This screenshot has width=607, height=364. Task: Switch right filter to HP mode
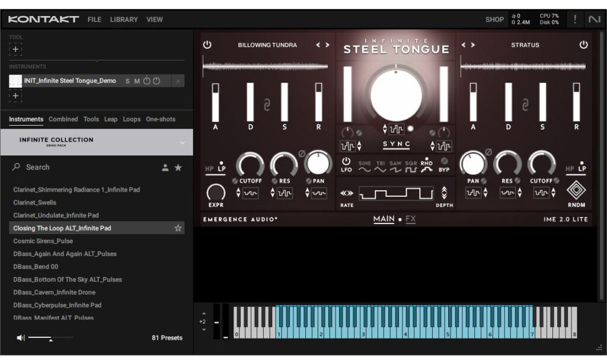click(570, 169)
